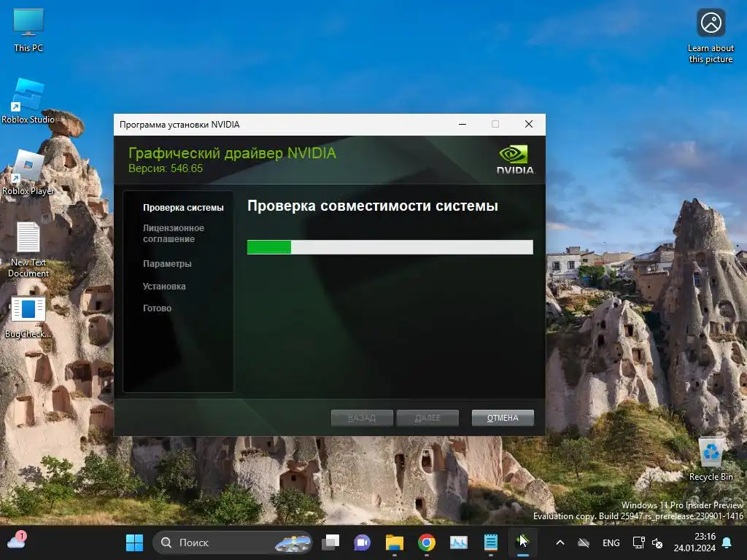Open clock showing 23:16 24.01.2024
Screen dimensions: 747x560
click(694, 542)
